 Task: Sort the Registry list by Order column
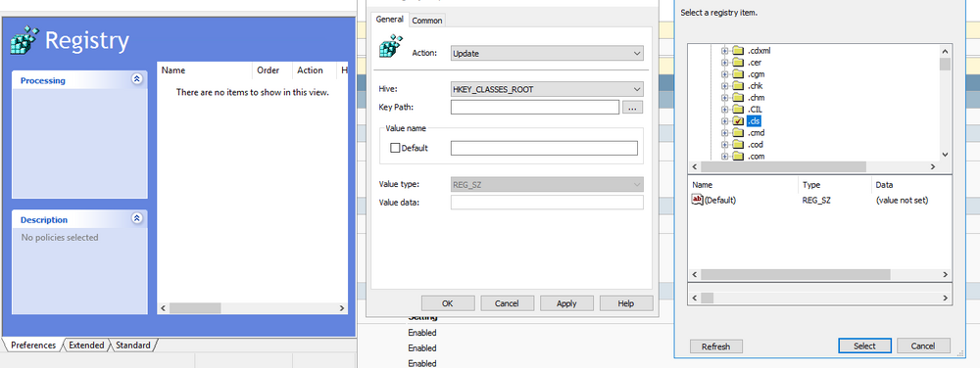click(271, 70)
